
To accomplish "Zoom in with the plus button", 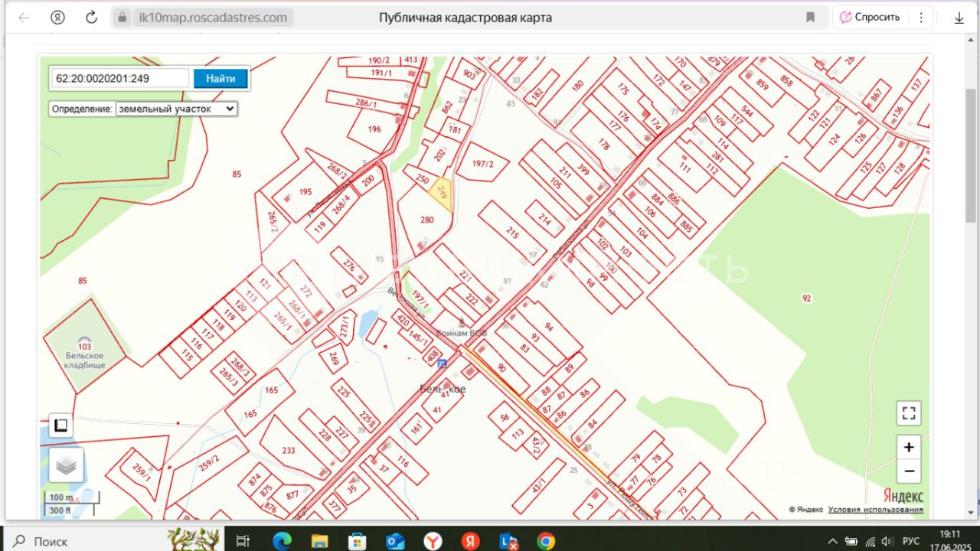I will tap(909, 448).
